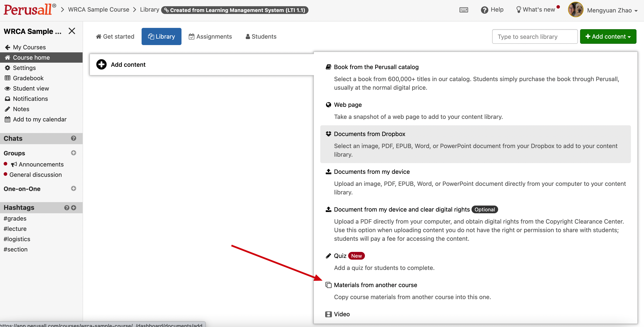Screen dimensions: 644x327
Task: Open the #grades hashtag
Action: (x=15, y=218)
